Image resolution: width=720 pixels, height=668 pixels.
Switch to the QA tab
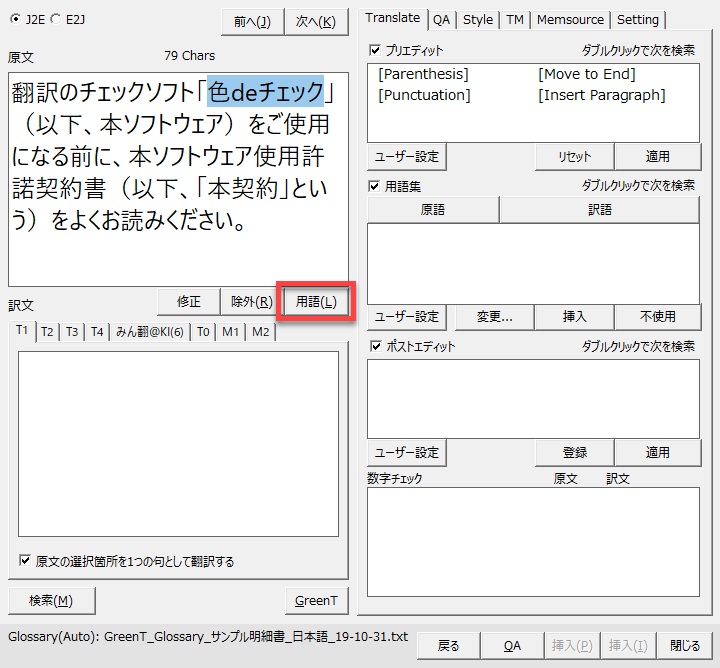coord(441,19)
